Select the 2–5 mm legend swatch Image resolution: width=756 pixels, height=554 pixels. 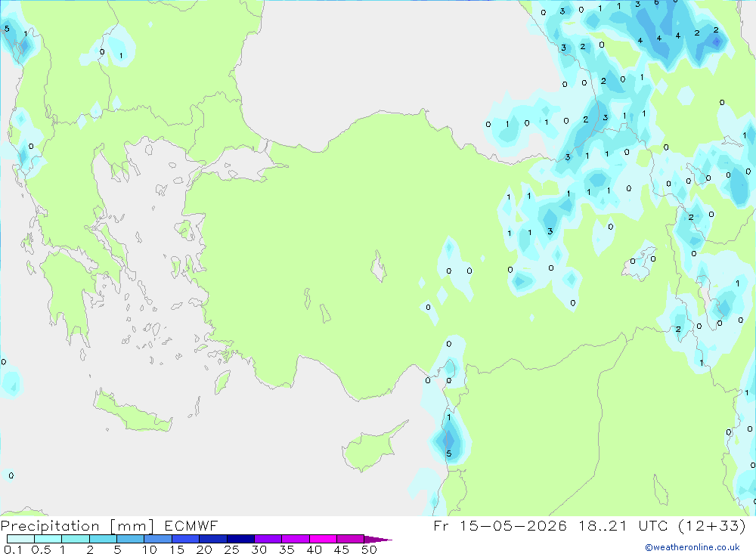click(x=103, y=539)
